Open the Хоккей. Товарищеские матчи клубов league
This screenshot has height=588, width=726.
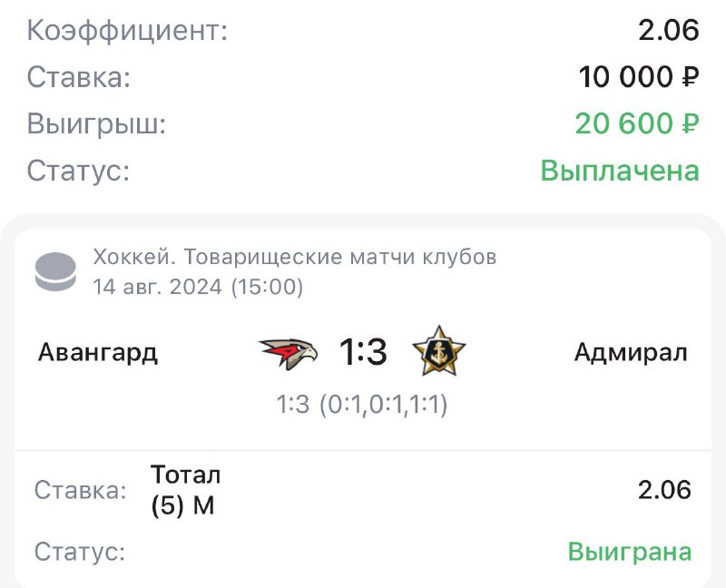coord(294,258)
